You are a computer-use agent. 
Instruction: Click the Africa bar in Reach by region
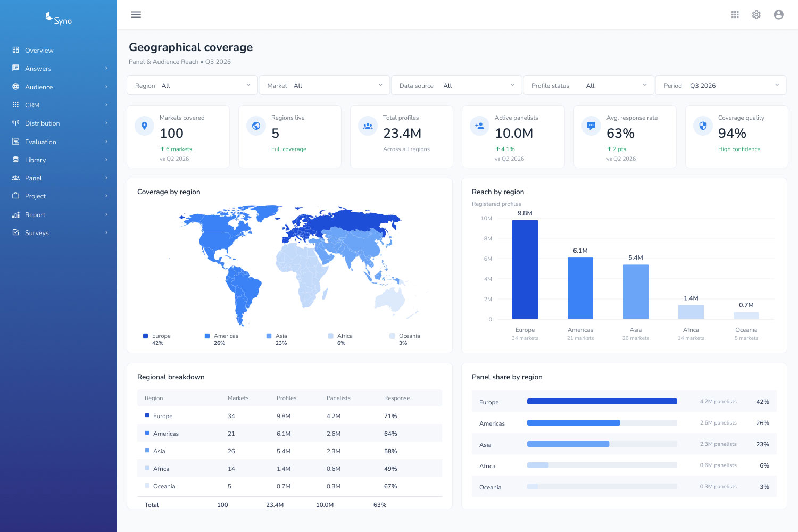(x=691, y=312)
